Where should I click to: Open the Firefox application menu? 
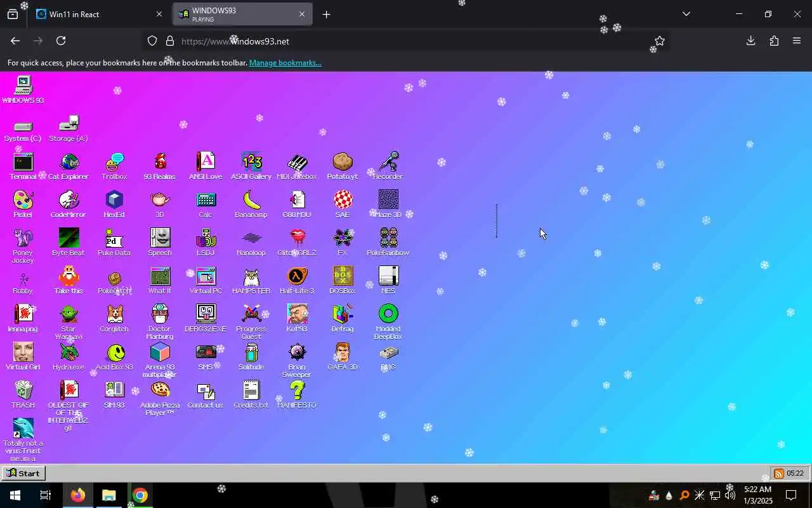797,41
